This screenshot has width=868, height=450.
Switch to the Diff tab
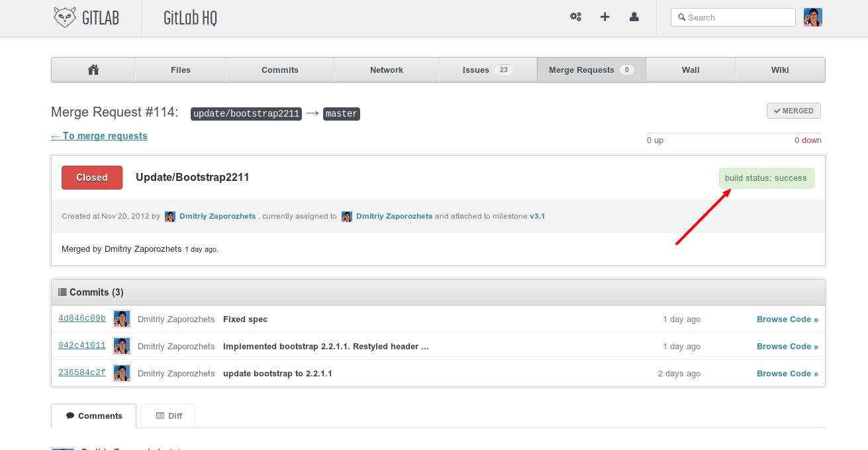(168, 416)
